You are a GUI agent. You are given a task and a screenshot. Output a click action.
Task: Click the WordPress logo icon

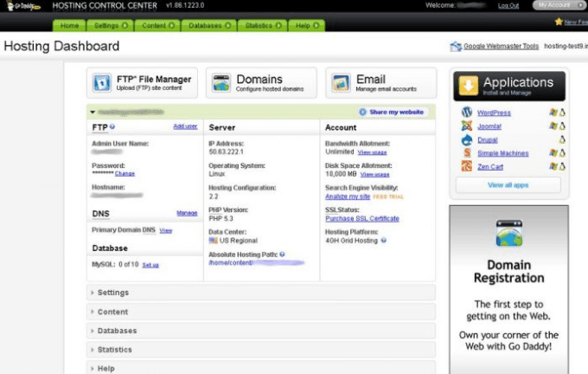(x=466, y=113)
